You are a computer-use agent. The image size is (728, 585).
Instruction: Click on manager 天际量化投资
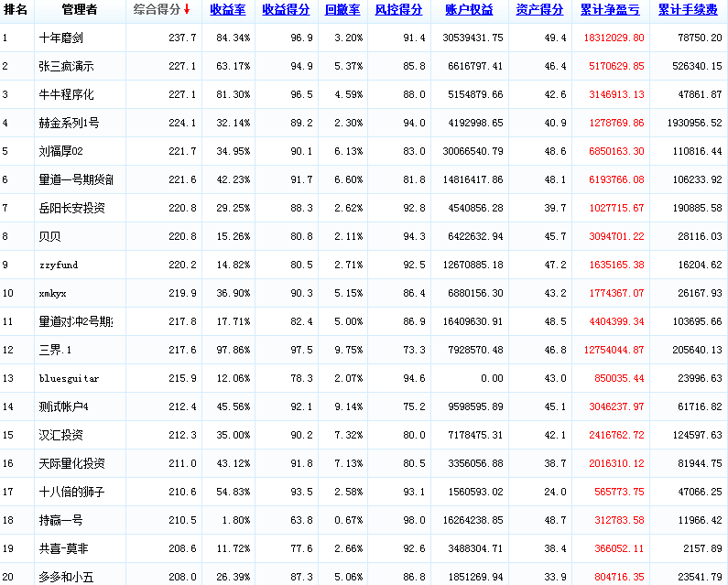(72, 463)
